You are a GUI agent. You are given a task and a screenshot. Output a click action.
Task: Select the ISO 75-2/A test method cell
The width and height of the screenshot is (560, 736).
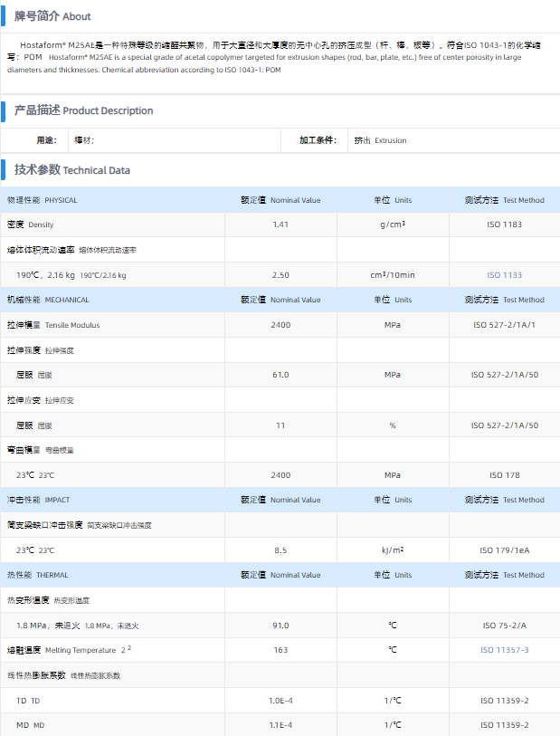[x=505, y=626]
